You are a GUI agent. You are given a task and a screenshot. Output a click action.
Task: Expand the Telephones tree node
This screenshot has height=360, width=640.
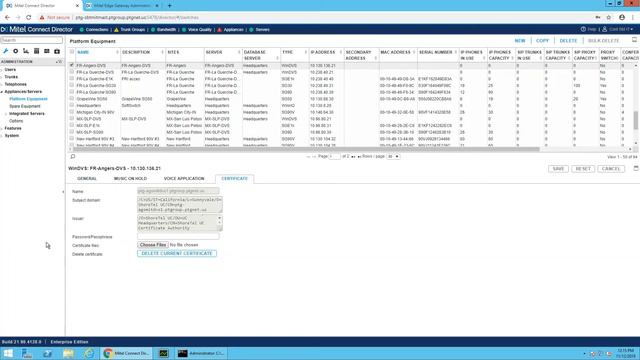pyautogui.click(x=2, y=84)
